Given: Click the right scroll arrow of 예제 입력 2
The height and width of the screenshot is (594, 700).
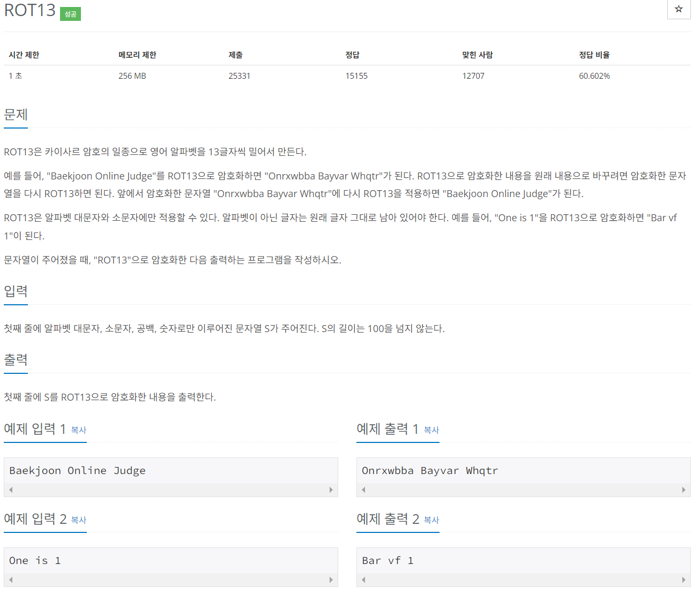Looking at the screenshot, I should [331, 580].
